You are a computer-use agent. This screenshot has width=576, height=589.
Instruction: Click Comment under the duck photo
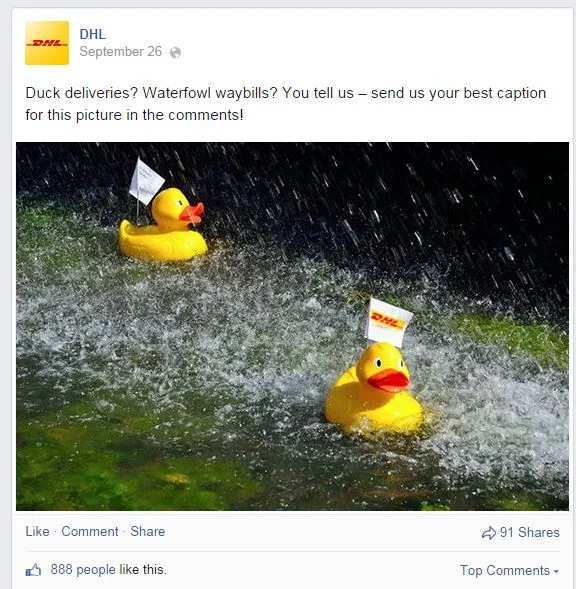[90, 531]
